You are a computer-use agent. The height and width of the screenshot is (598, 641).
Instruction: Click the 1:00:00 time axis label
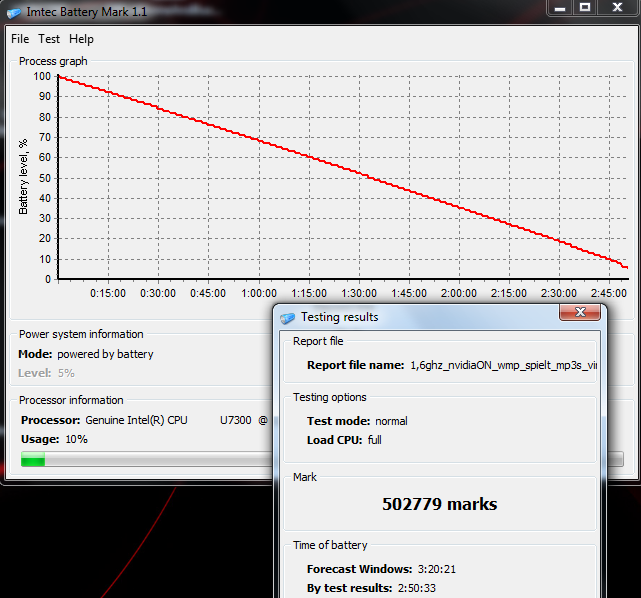coord(259,293)
